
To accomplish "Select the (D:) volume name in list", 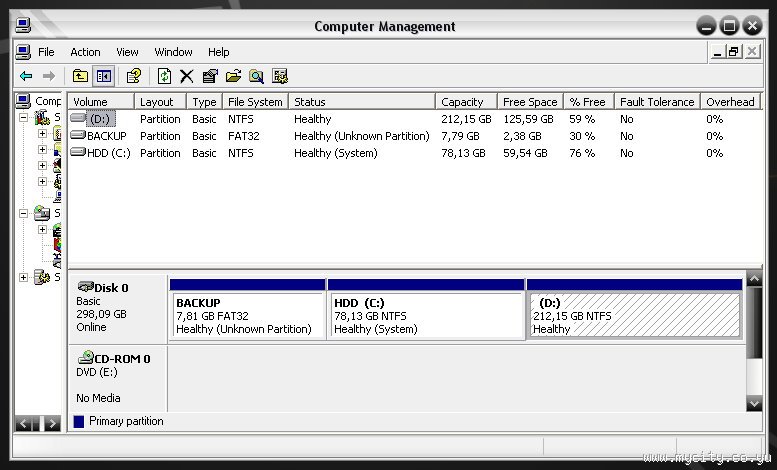I will click(102, 119).
